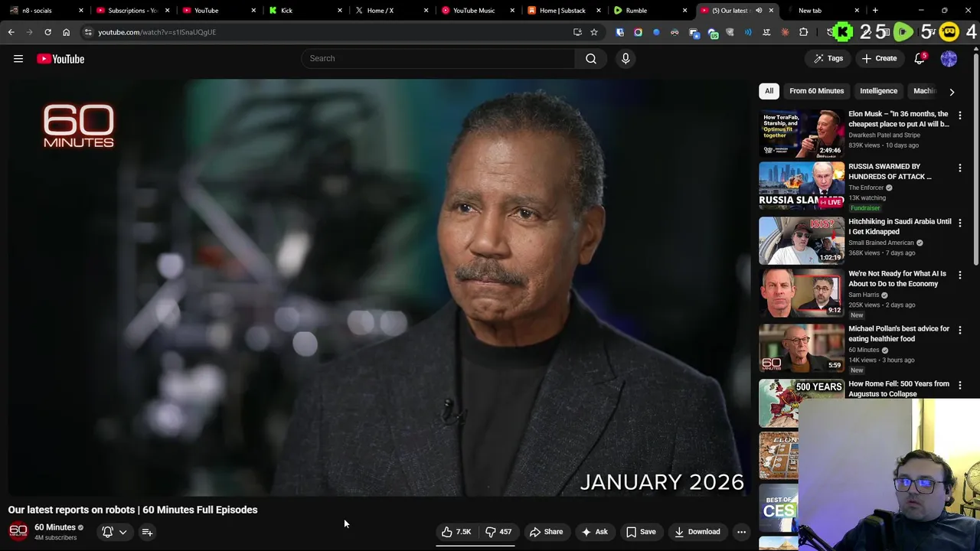980x551 pixels.
Task: Open options for How Rome Fell video
Action: 959,385
